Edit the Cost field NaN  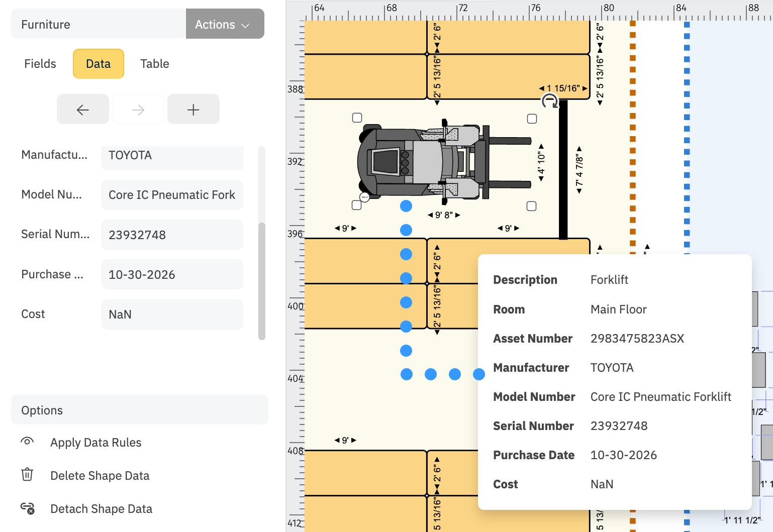172,314
